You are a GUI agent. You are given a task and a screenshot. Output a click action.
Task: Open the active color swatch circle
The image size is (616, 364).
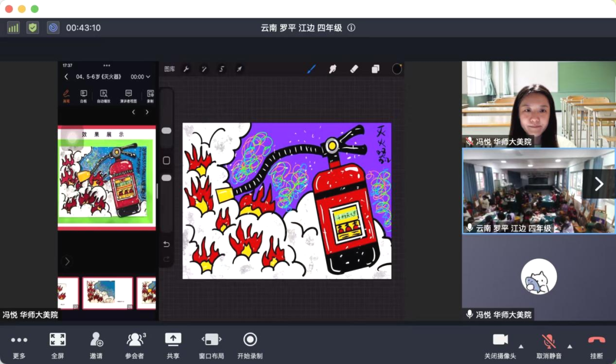[397, 69]
